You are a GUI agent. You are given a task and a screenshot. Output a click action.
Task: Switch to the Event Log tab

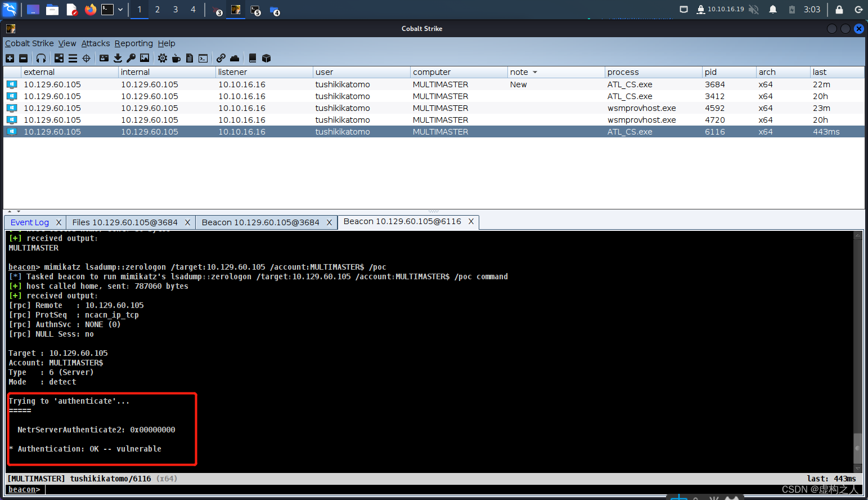point(30,222)
